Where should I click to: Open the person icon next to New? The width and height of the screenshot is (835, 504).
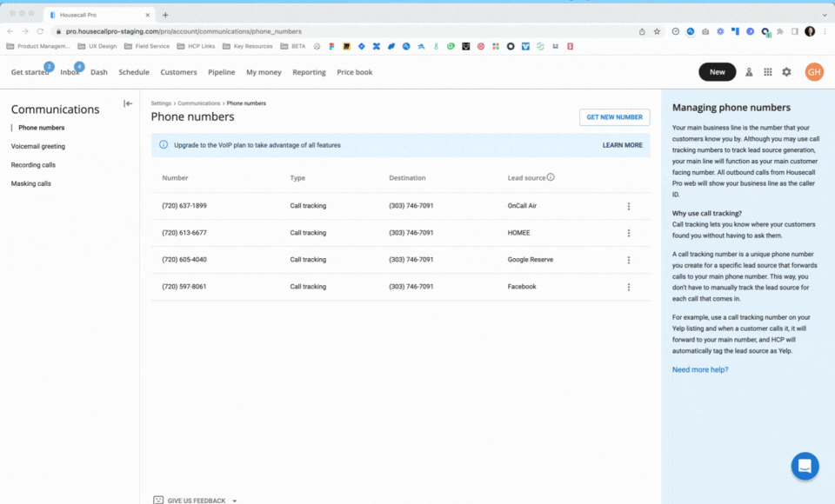749,72
